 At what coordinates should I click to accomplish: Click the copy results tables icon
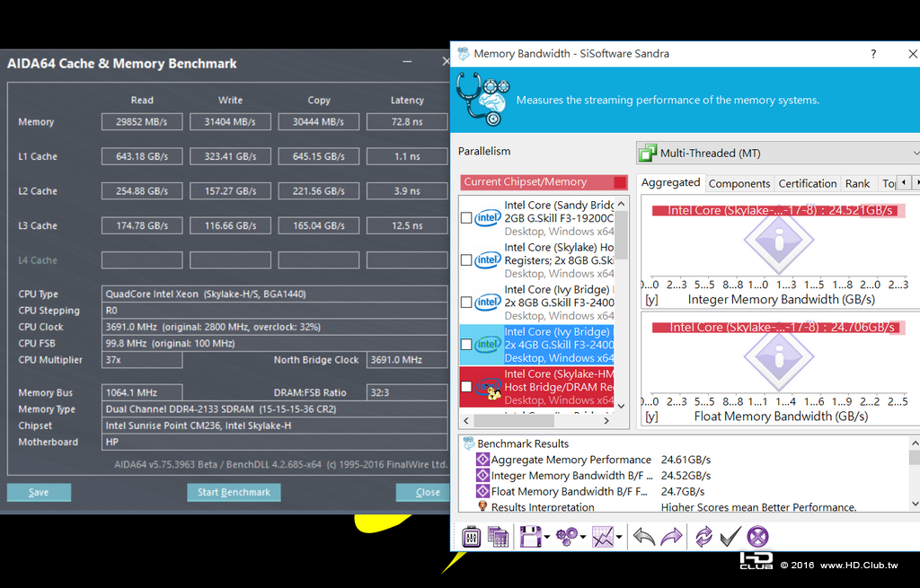coord(498,537)
